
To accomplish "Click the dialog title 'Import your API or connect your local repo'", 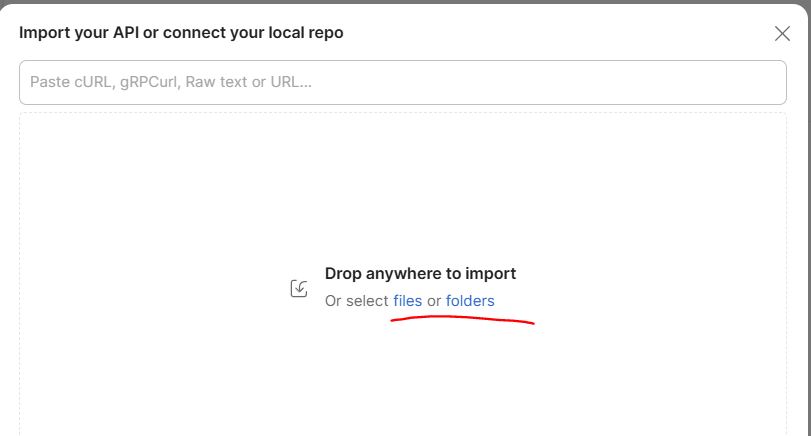I will coord(181,33).
